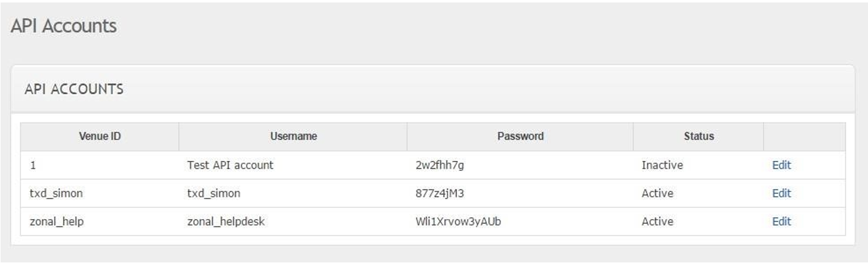
Task: Select the zonal_help venue ID cell
Action: click(57, 221)
